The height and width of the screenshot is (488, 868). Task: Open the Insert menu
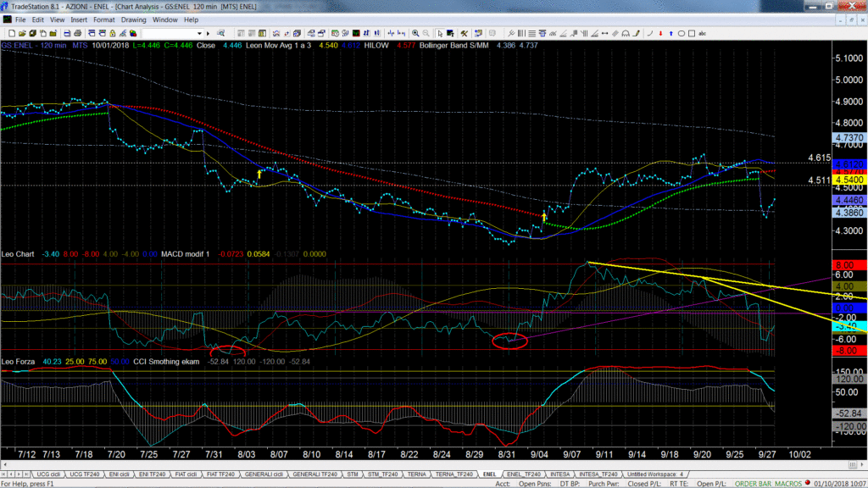79,20
